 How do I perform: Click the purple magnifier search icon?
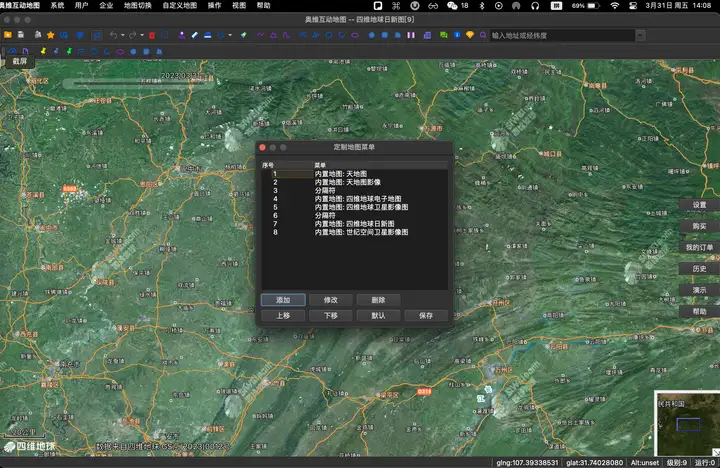tap(483, 35)
